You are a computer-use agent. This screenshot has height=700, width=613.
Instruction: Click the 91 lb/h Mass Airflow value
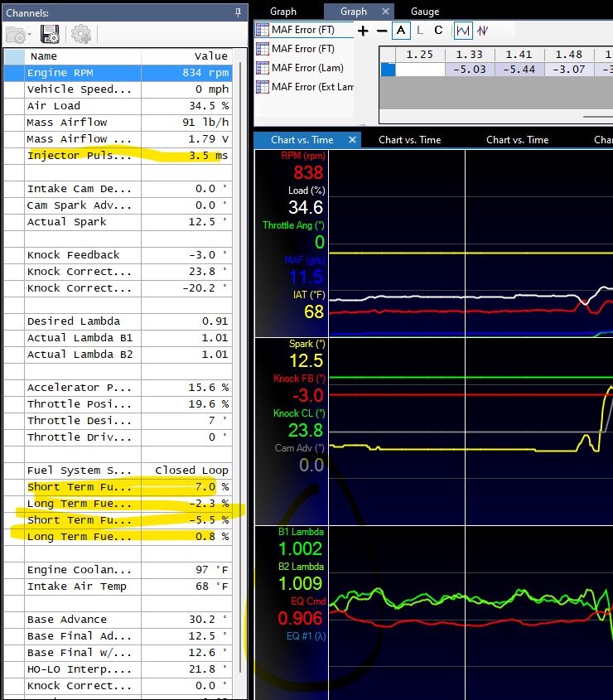point(205,123)
